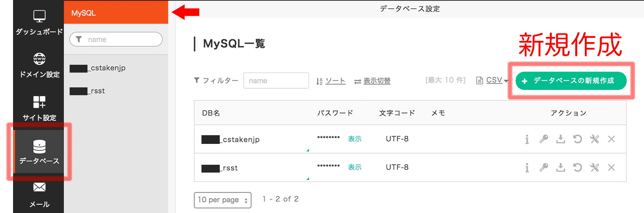This screenshot has width=644, height=213.
Task: Click the CSV document icon
Action: point(480,80)
